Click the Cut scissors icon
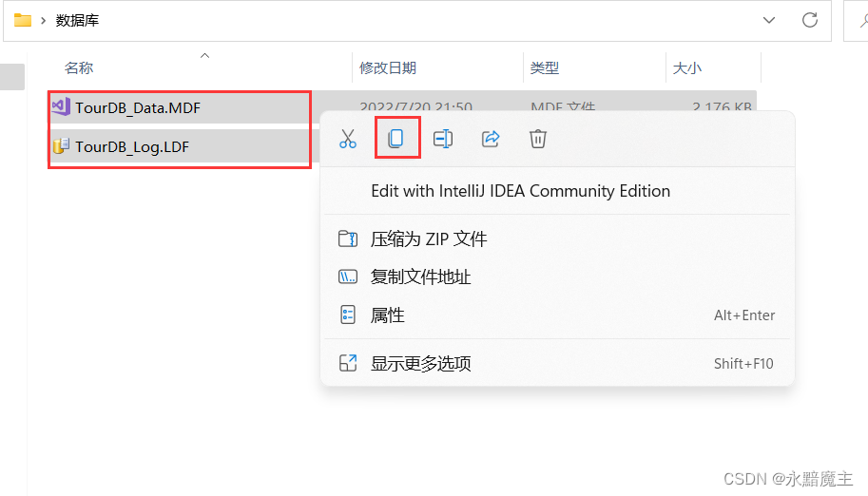The image size is (868, 496). [348, 139]
